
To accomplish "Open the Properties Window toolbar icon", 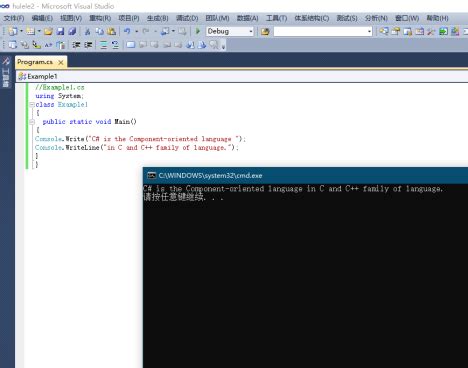I will (396, 31).
